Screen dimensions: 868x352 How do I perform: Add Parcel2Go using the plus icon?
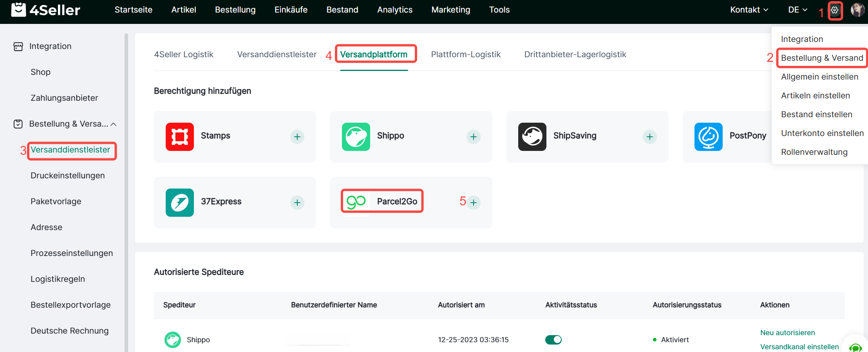click(x=474, y=203)
